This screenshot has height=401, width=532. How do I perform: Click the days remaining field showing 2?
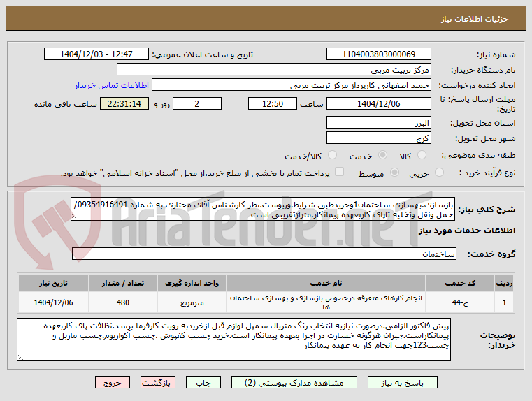[x=197, y=103]
